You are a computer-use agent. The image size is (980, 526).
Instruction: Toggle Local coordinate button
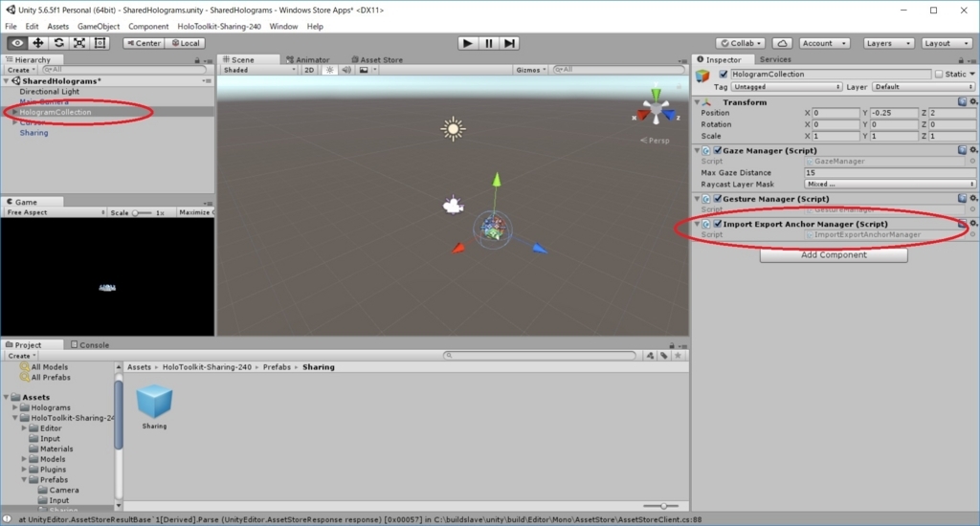[186, 43]
